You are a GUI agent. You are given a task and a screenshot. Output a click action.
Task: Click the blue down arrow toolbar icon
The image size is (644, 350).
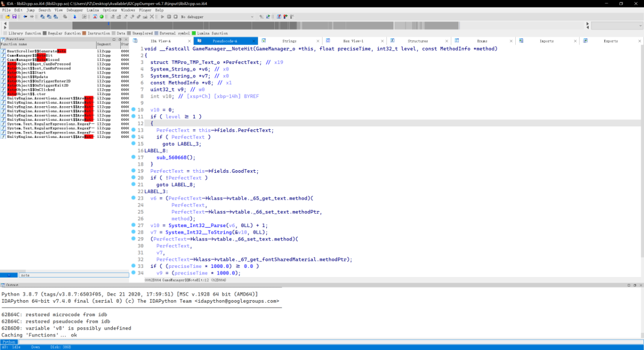tap(75, 17)
